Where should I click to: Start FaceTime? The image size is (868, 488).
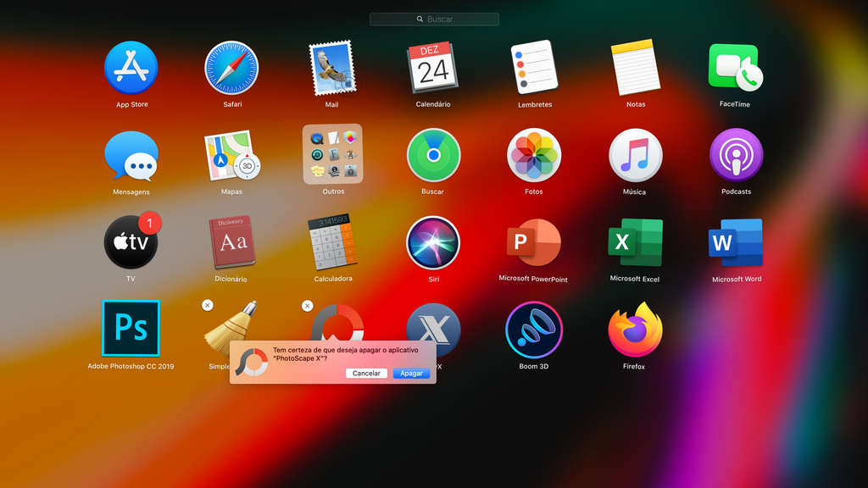735,68
